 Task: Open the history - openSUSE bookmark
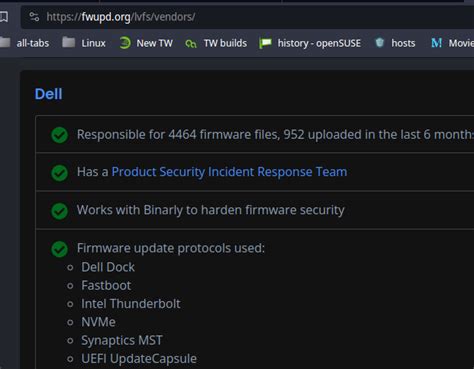310,43
